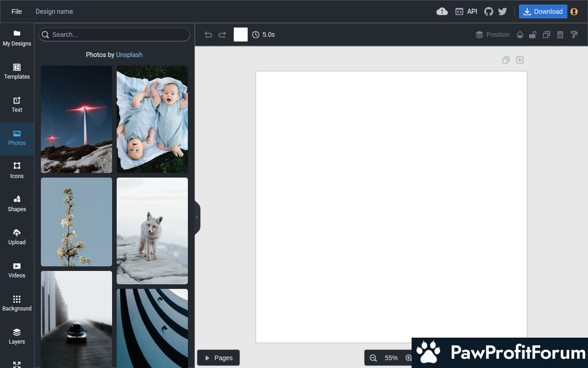Open the white page background color swatch
This screenshot has height=368, width=588.
(241, 34)
